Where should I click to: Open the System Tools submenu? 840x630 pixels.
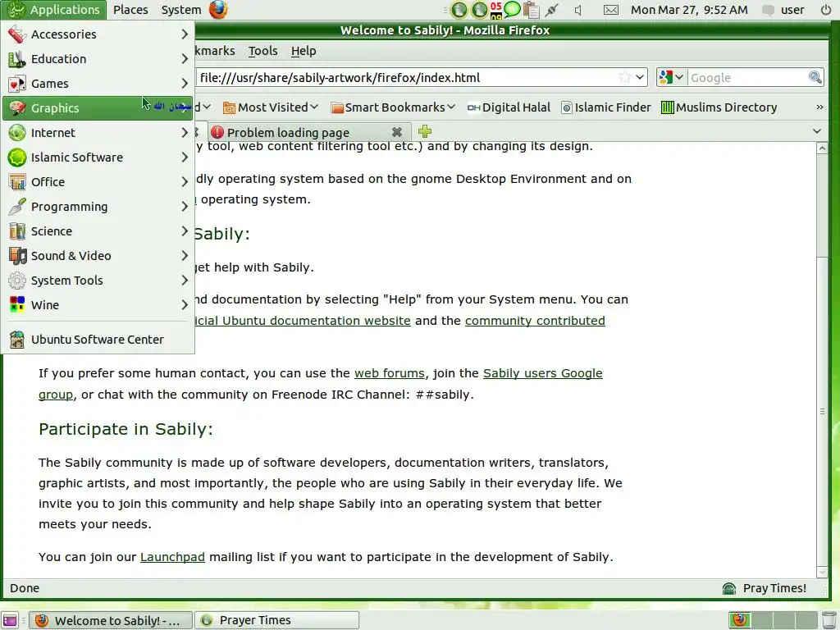(x=98, y=281)
